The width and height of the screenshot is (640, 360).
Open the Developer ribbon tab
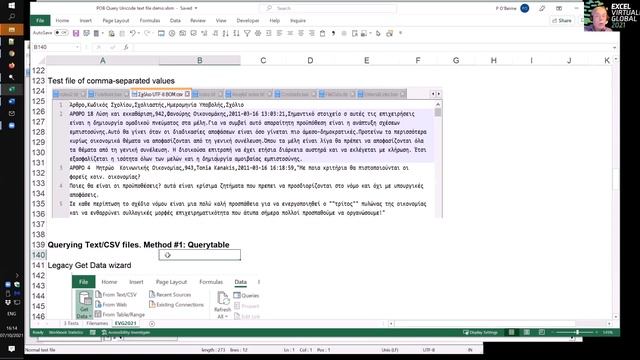pyautogui.click(x=248, y=20)
